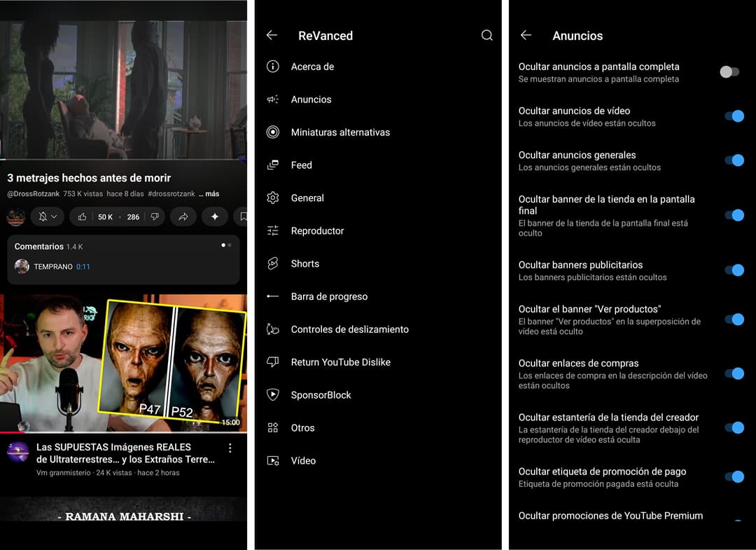Open the notification bell dropdown
Image resolution: width=756 pixels, height=550 pixels.
[48, 216]
